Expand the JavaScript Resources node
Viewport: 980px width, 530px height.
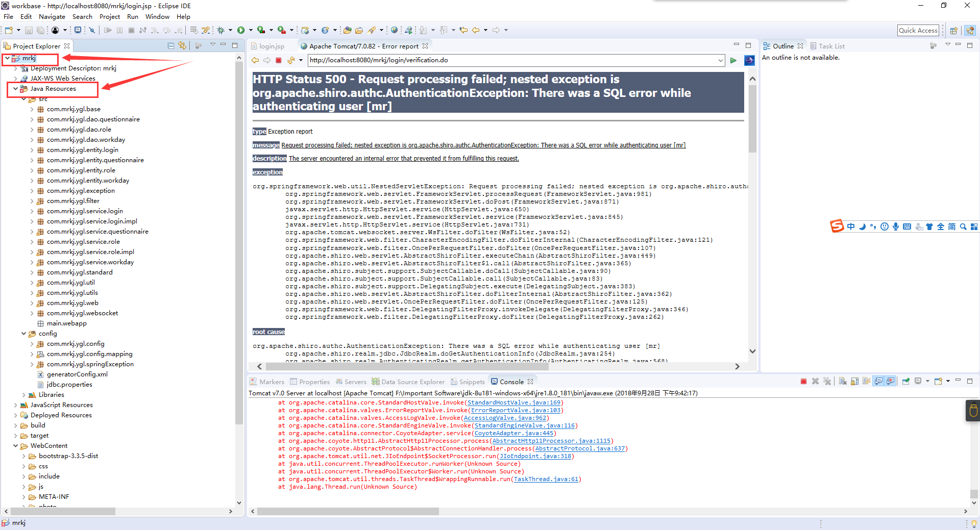click(15, 405)
